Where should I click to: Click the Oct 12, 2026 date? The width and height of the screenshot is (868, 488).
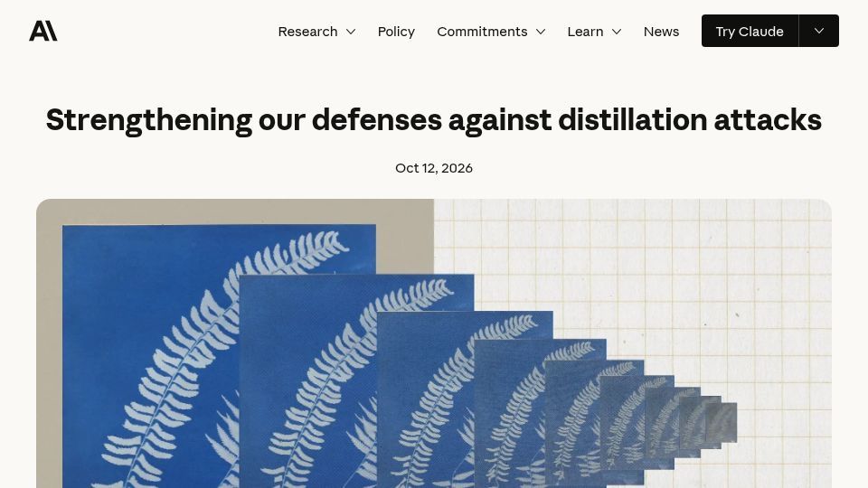click(434, 168)
